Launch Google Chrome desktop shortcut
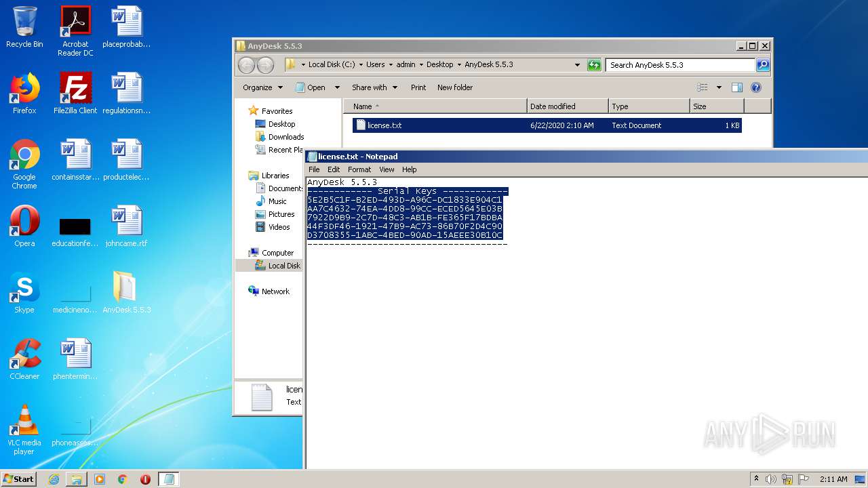Image resolution: width=868 pixels, height=488 pixels. coord(24,164)
